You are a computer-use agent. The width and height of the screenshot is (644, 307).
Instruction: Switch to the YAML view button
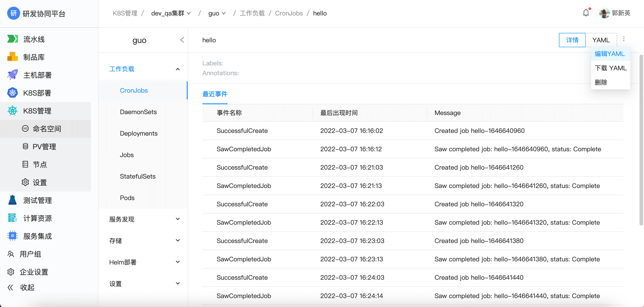click(x=601, y=40)
